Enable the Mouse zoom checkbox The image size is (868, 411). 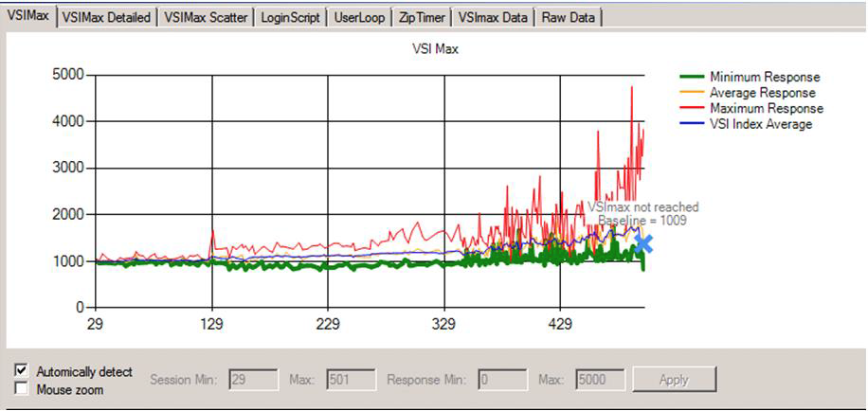(x=22, y=389)
